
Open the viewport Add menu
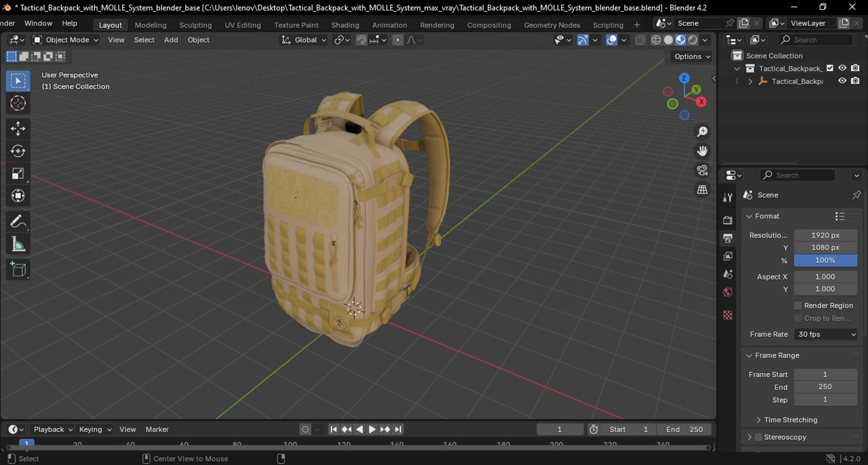pos(171,40)
